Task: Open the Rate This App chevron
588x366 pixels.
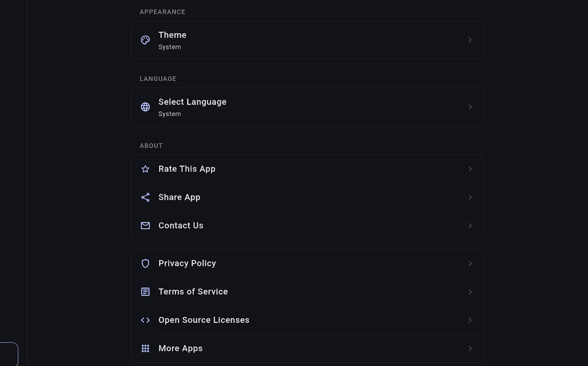Action: pos(470,169)
